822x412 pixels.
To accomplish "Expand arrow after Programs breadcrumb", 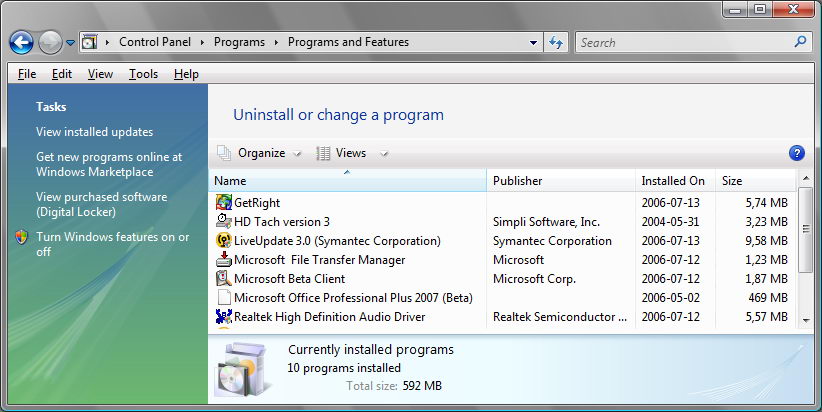I will [276, 42].
